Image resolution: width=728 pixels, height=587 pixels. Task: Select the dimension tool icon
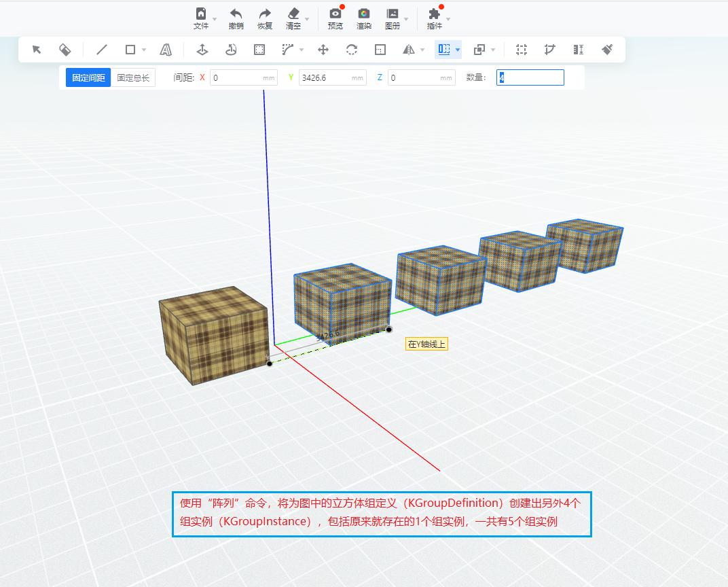pos(579,49)
